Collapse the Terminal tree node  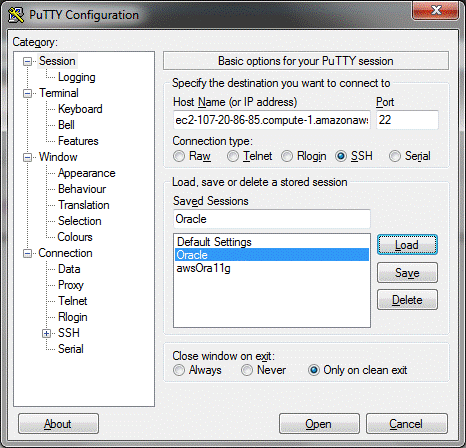(x=27, y=93)
